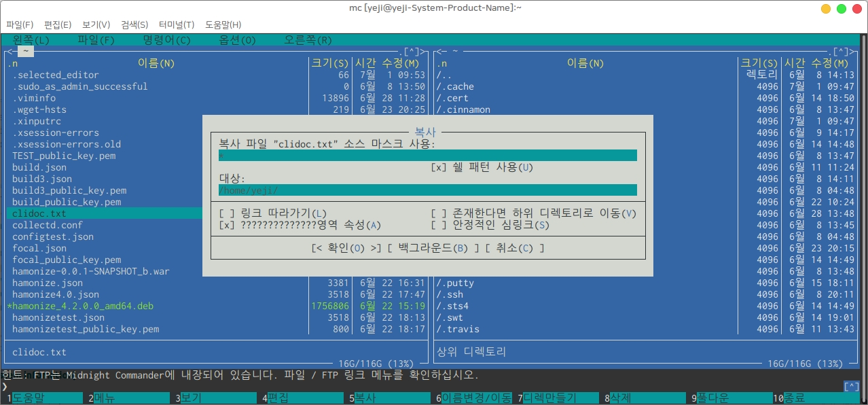The image size is (868, 405).
Task: Click the 백그라운드 button
Action: click(433, 248)
